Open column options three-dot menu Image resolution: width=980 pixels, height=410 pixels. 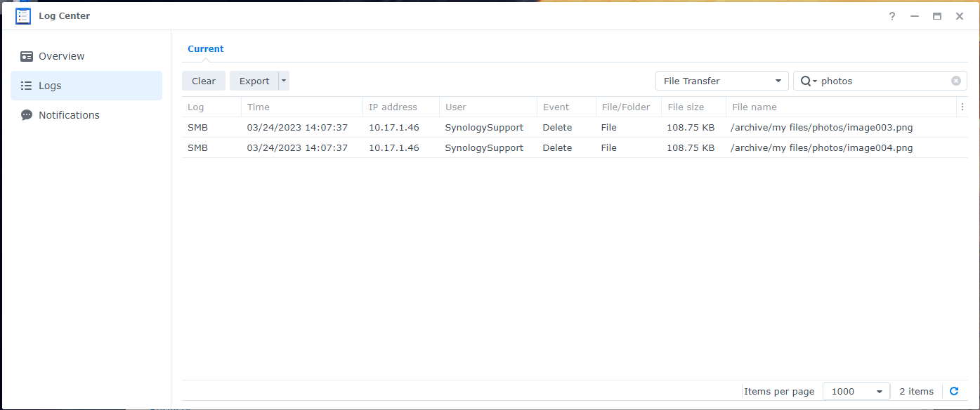(x=962, y=107)
